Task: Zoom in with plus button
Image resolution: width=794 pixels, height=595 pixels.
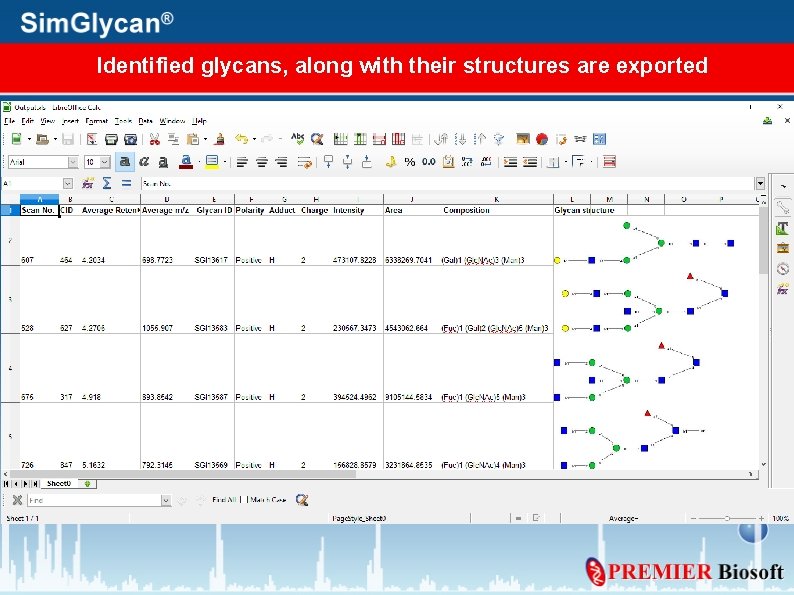Action: coord(761,518)
